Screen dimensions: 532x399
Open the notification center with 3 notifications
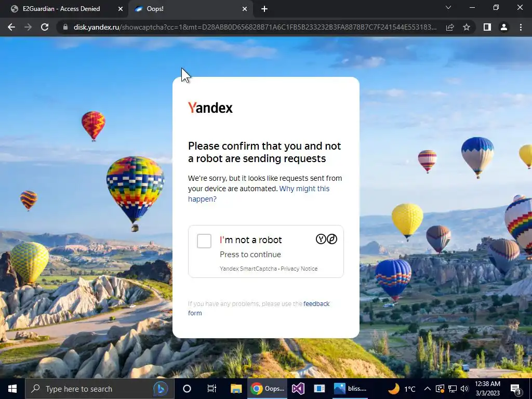click(516, 389)
